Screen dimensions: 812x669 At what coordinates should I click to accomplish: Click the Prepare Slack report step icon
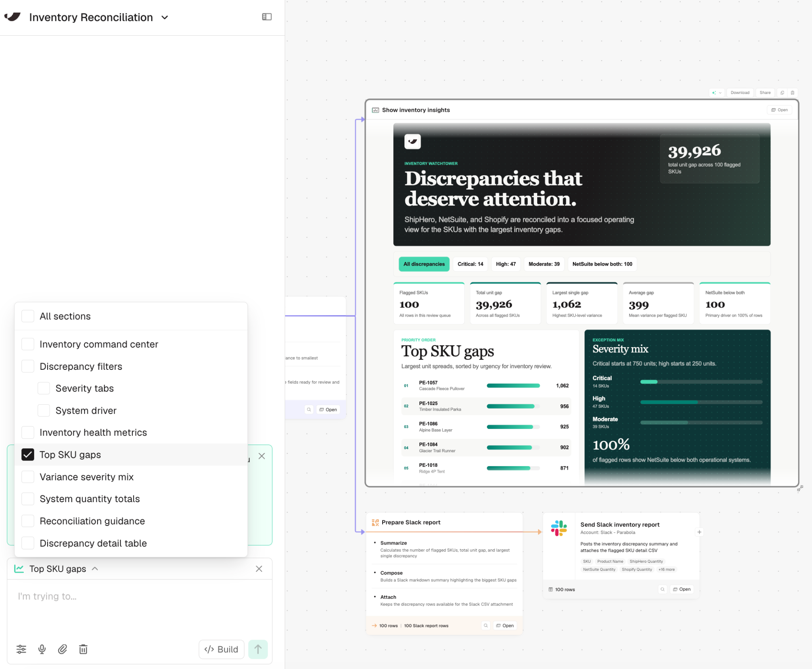pyautogui.click(x=375, y=522)
